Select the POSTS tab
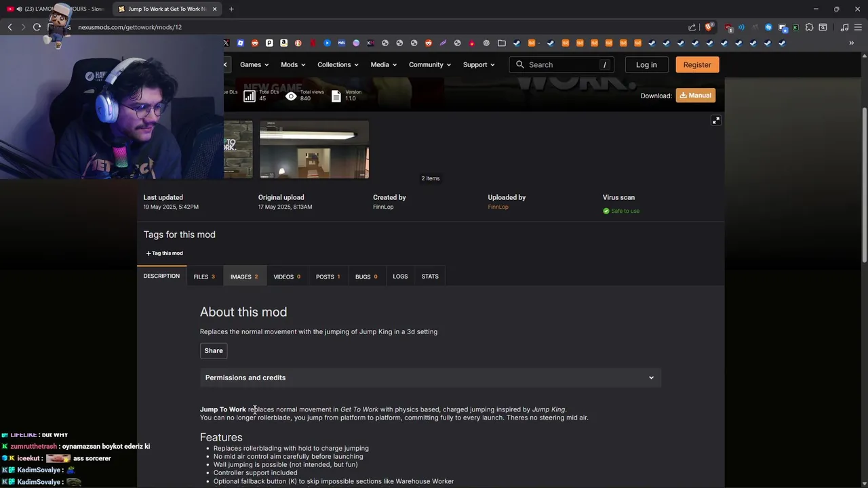Viewport: 868px width, 488px height. [x=328, y=277]
